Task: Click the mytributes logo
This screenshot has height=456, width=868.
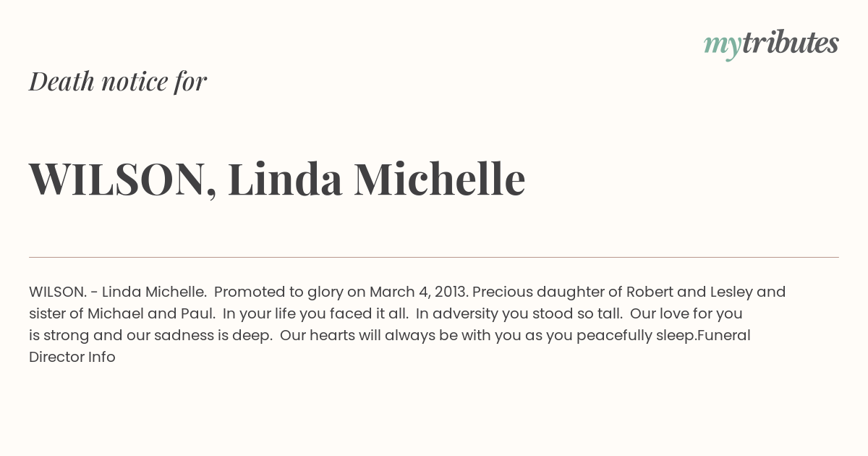Action: pos(771,43)
